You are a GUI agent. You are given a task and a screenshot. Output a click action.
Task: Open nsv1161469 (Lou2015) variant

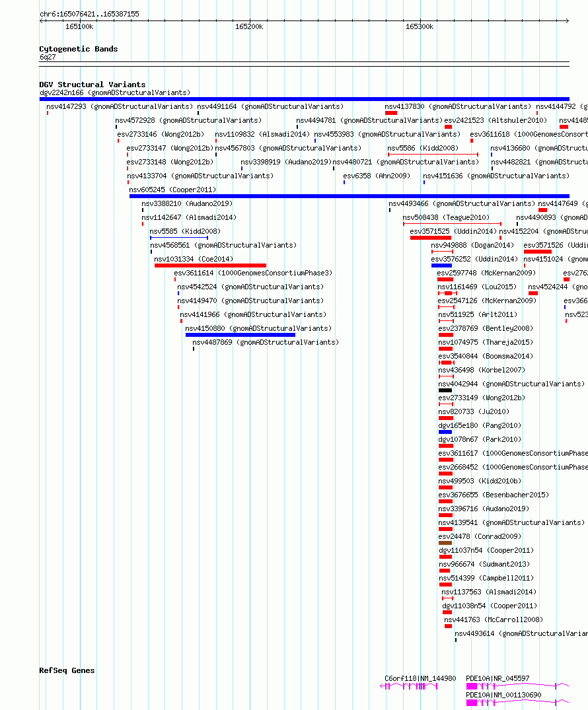point(477,287)
